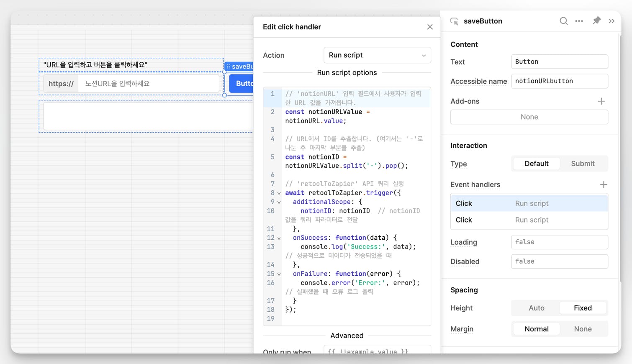Click the Accessible name input field
632x364 pixels.
559,81
